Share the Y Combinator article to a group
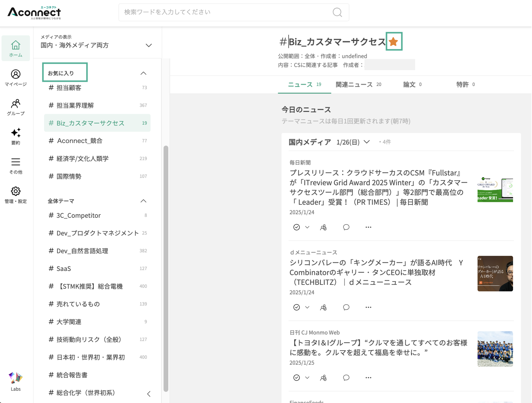Screen dimensions: 532x403 323,307
